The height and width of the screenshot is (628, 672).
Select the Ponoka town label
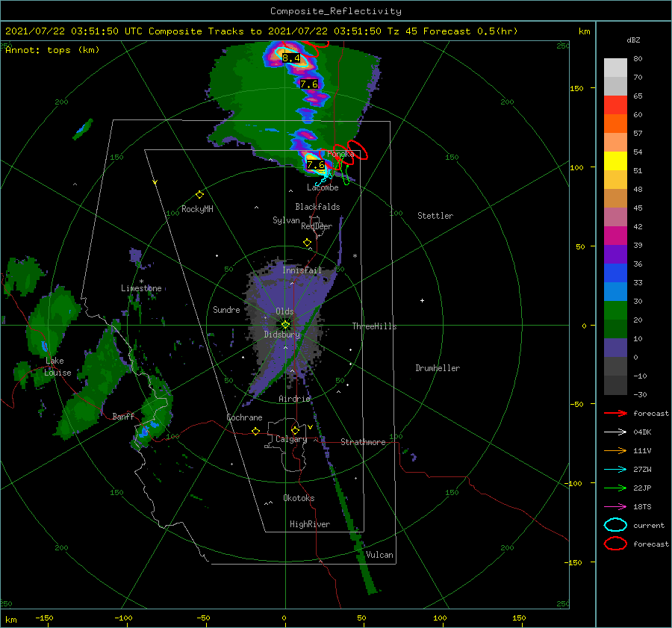tap(340, 154)
